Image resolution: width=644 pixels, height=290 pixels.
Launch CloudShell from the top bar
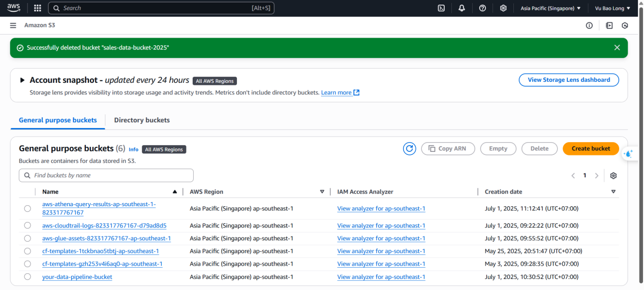point(442,8)
